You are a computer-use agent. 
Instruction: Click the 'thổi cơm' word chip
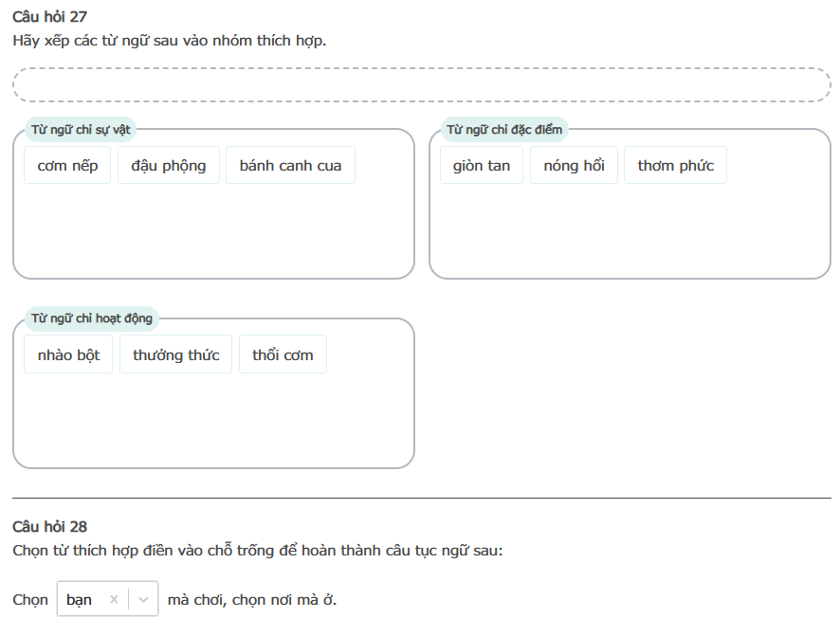pos(283,354)
